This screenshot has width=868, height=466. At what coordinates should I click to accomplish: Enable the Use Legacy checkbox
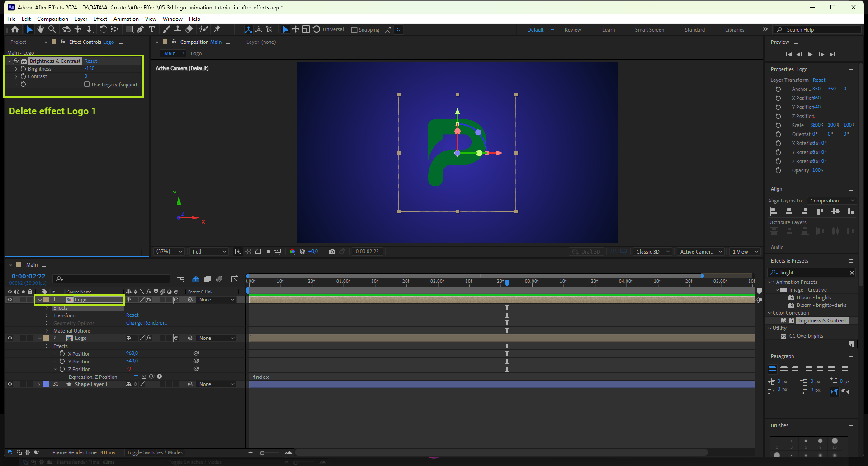pos(87,85)
